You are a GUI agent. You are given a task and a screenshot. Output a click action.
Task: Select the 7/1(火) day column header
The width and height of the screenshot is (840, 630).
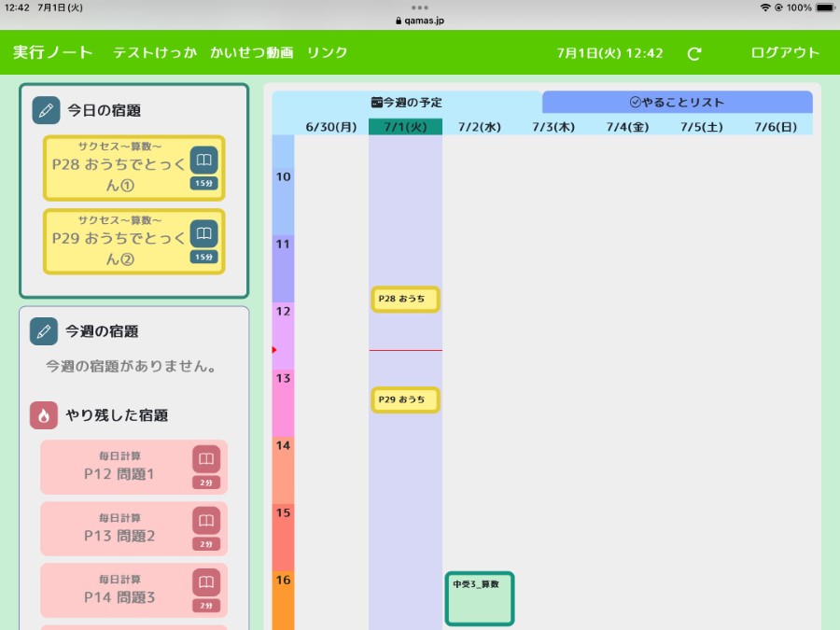pos(405,126)
